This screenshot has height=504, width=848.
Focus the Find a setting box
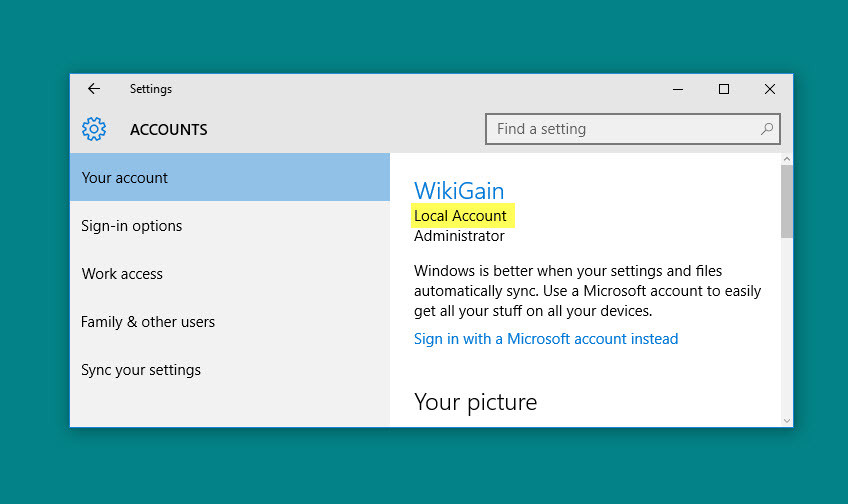tap(632, 129)
